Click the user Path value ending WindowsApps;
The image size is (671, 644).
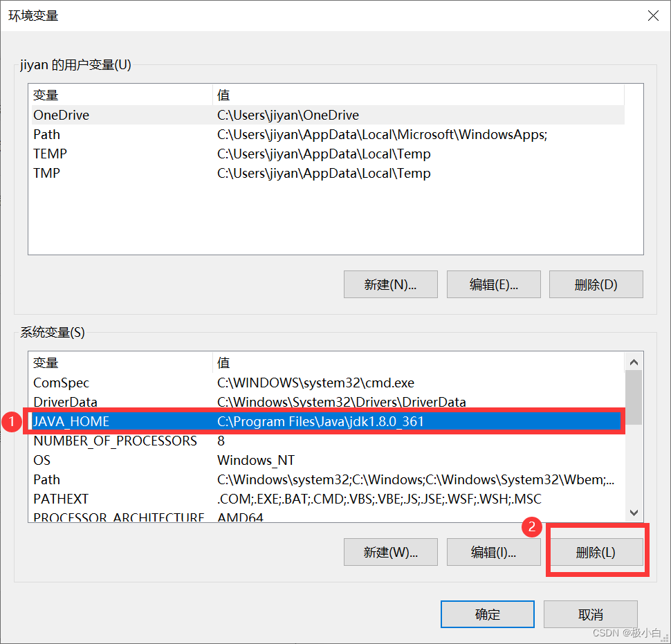click(x=382, y=135)
